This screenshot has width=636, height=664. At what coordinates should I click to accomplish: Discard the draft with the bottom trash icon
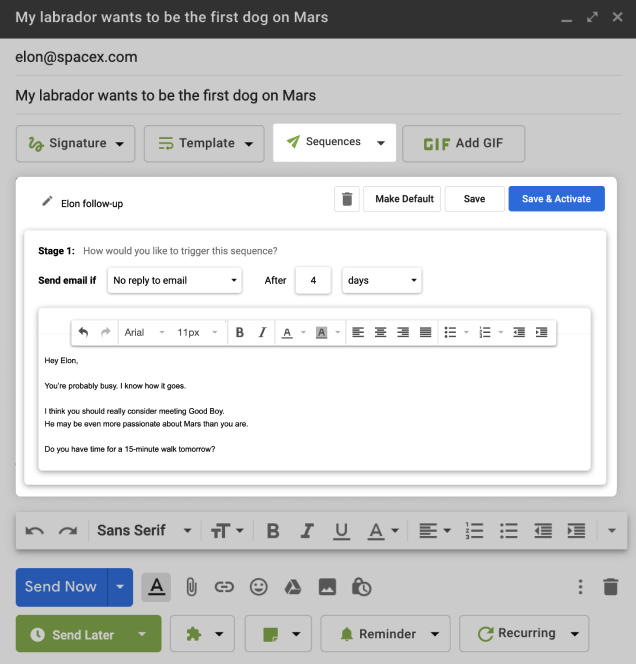611,587
